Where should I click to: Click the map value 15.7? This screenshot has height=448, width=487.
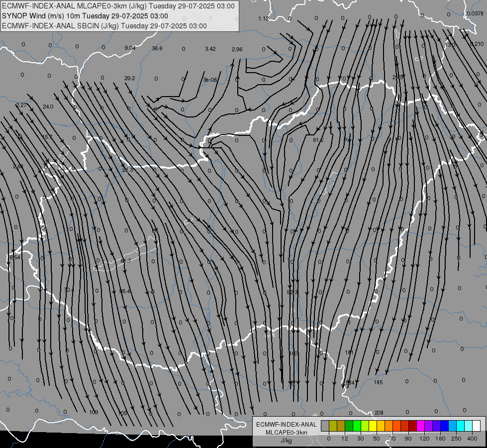pyautogui.click(x=48, y=137)
